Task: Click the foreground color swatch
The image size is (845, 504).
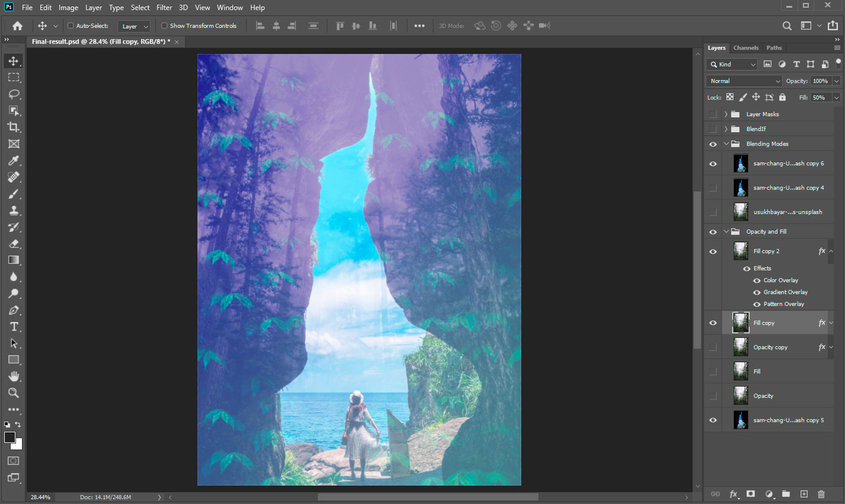Action: tap(9, 438)
